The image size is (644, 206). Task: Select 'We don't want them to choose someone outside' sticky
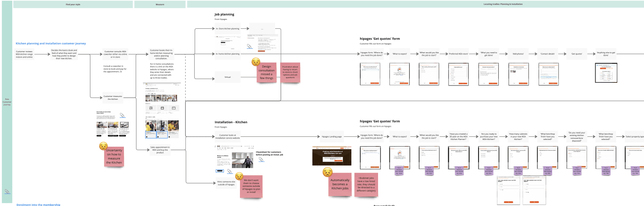click(x=251, y=186)
